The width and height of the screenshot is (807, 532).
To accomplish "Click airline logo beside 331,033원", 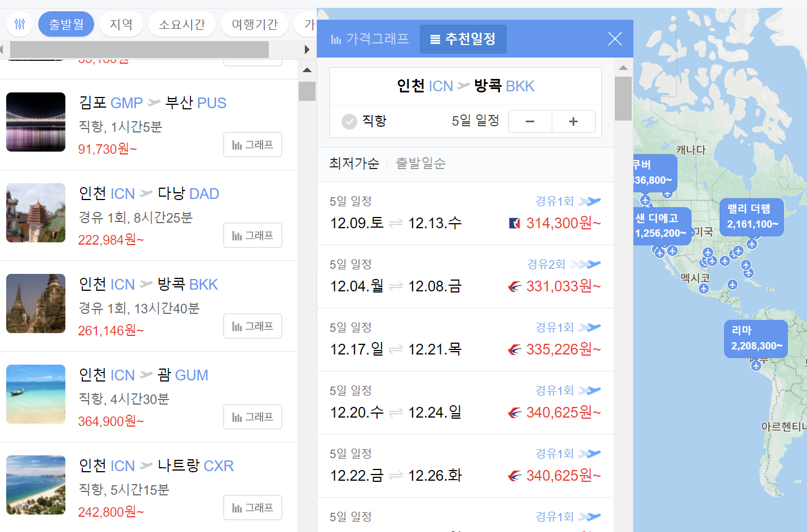I will (x=515, y=286).
